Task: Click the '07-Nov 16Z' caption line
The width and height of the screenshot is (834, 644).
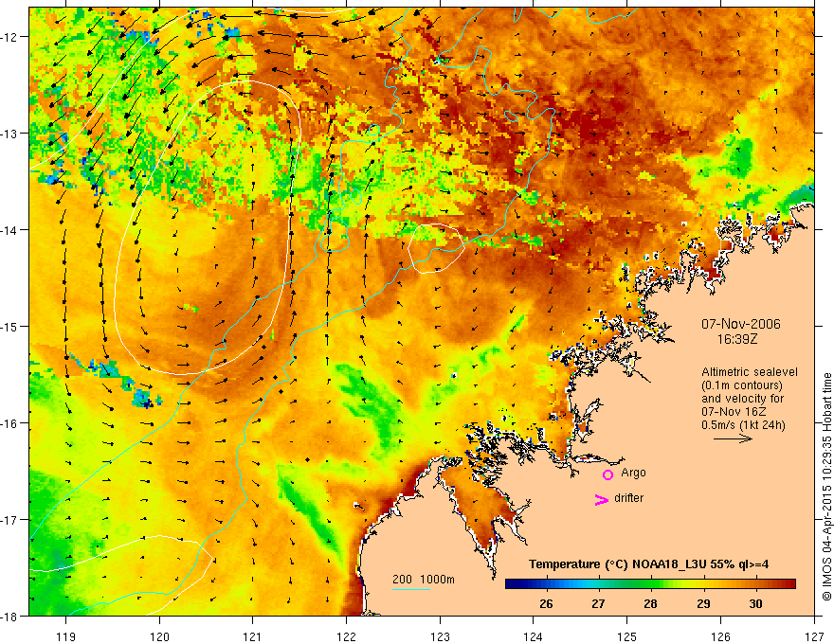Action: pyautogui.click(x=734, y=412)
